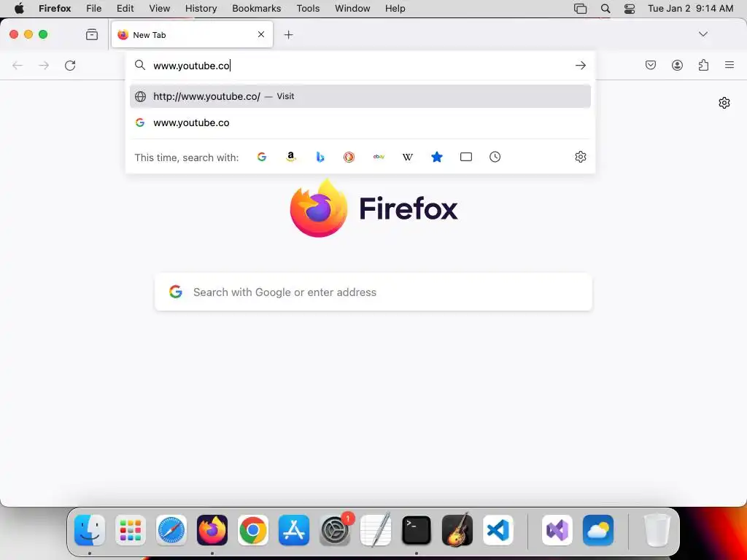Open the Edit menu
Screen dimensions: 747x560
[x=125, y=8]
